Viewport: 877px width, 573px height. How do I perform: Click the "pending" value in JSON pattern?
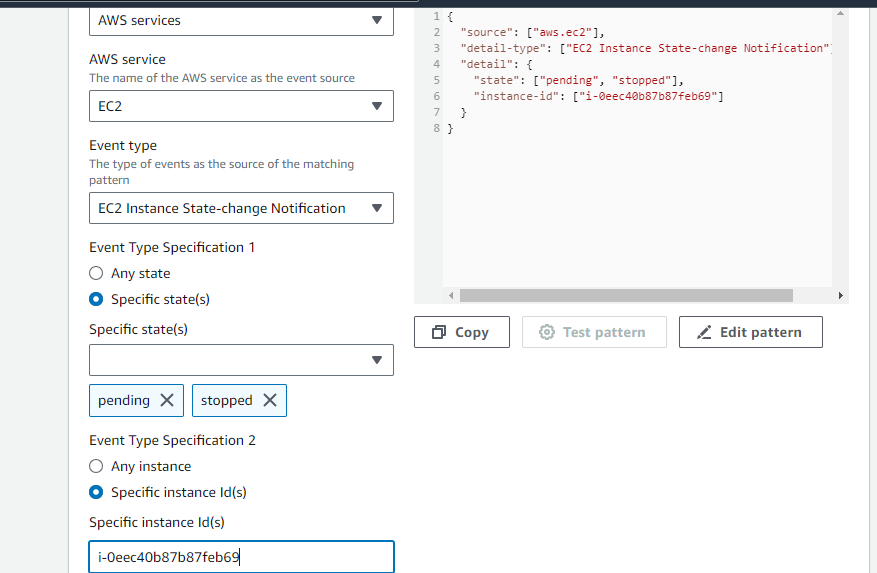(x=569, y=80)
